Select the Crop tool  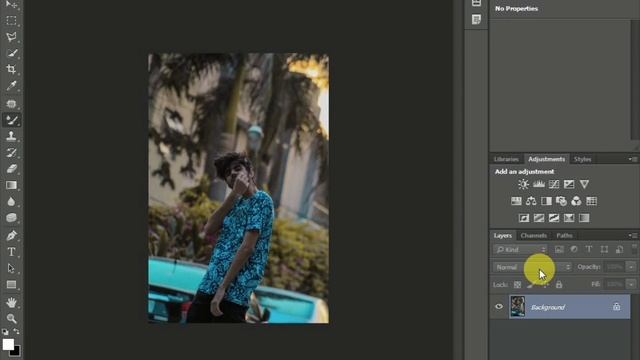(x=11, y=69)
